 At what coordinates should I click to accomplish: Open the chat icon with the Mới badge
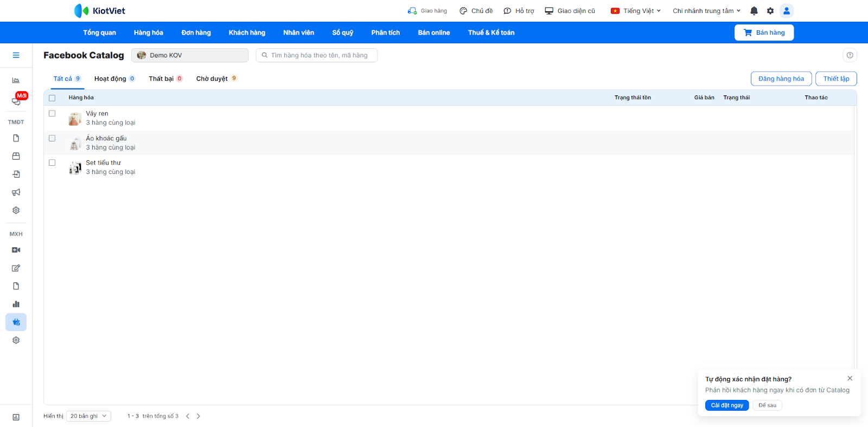coord(16,101)
